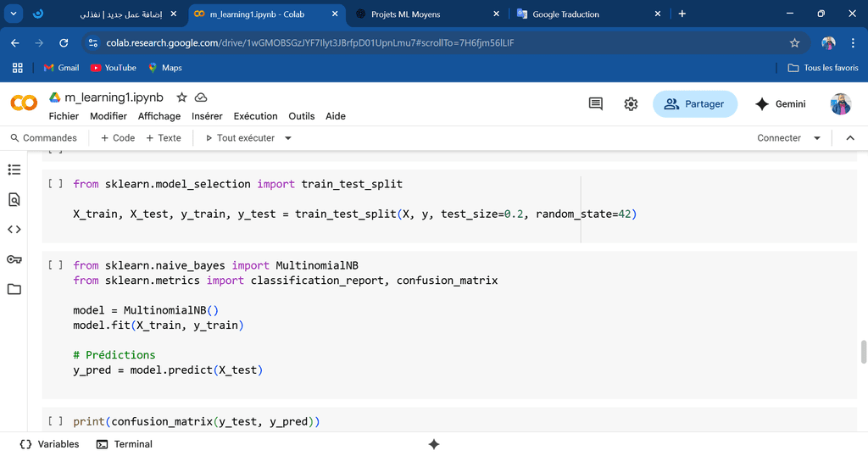Run the train_test_split cell
This screenshot has width=868, height=456.
click(x=55, y=184)
